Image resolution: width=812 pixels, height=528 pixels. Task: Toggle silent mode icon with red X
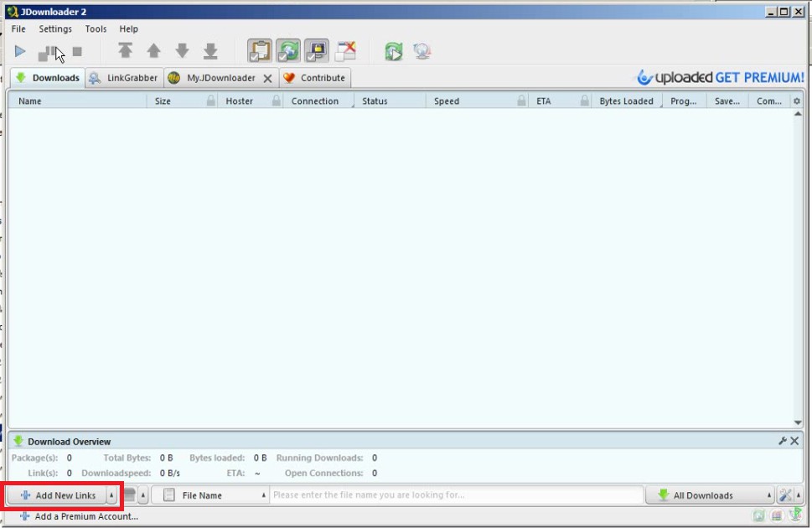pyautogui.click(x=346, y=51)
